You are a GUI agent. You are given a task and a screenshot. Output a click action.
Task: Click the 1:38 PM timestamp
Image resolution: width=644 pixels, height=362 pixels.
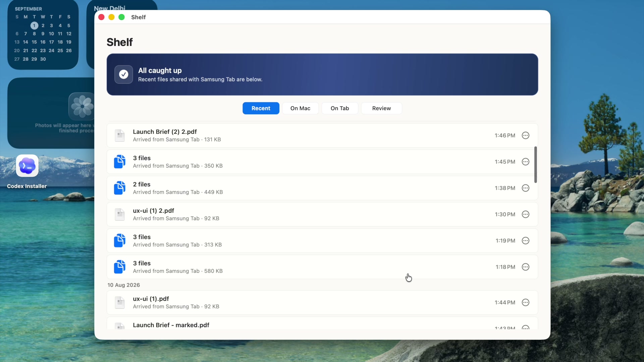pos(505,188)
